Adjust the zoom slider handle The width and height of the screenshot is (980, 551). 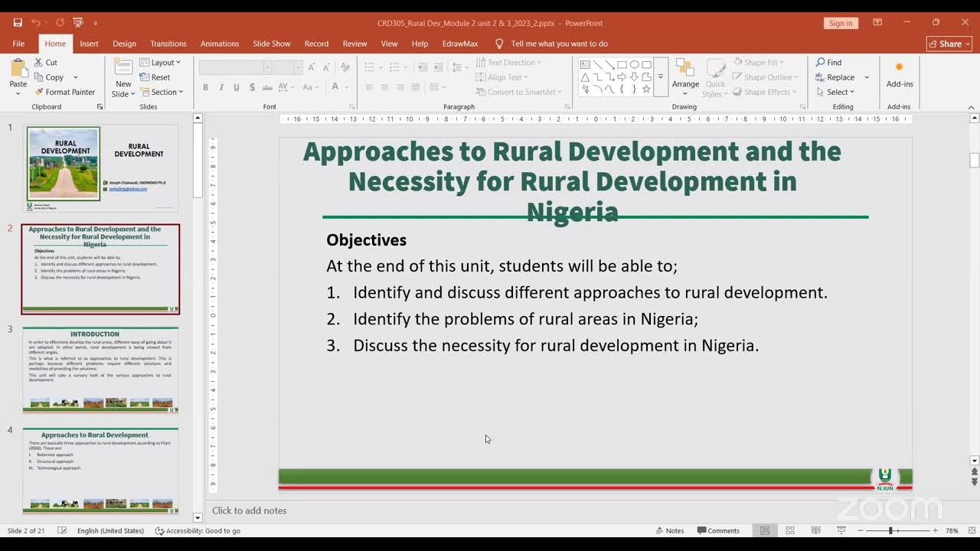[x=890, y=530]
